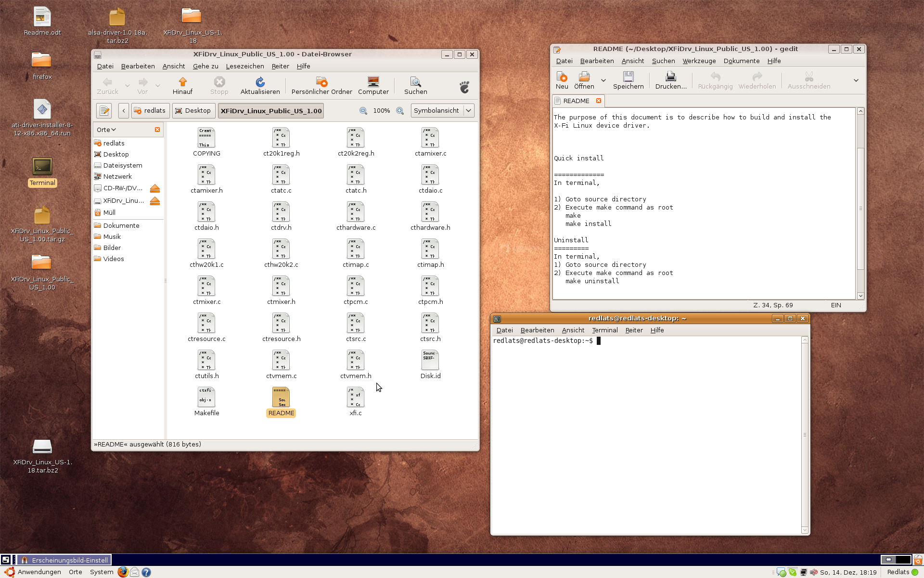Click the workspace switcher second workspace

click(903, 559)
